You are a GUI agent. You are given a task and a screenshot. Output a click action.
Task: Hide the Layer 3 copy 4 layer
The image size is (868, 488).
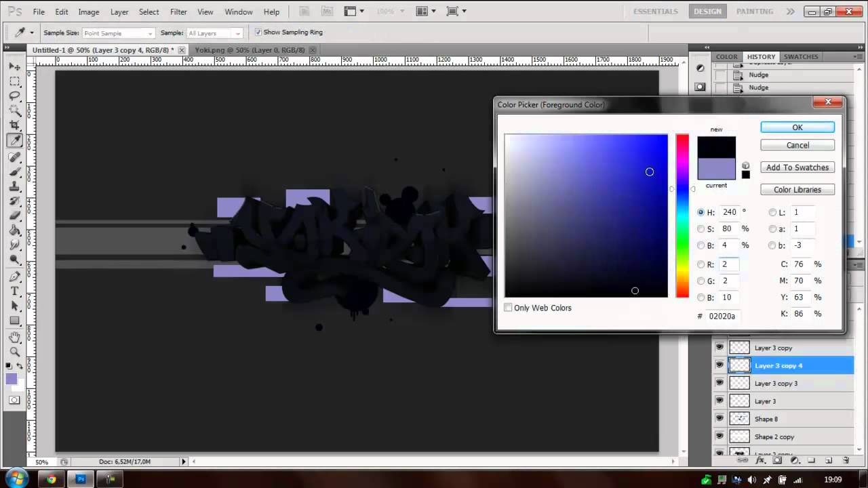coord(719,365)
